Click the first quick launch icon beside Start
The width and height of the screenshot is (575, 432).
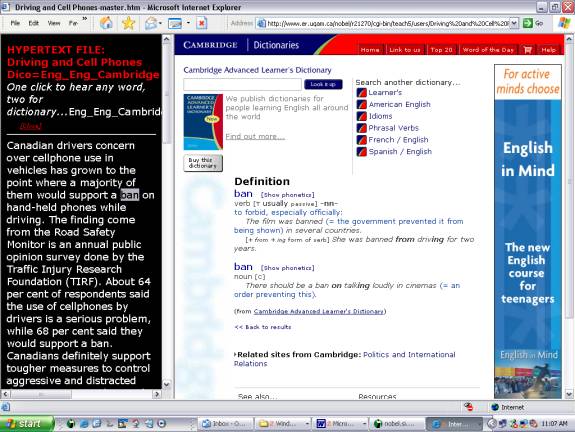tap(70, 424)
